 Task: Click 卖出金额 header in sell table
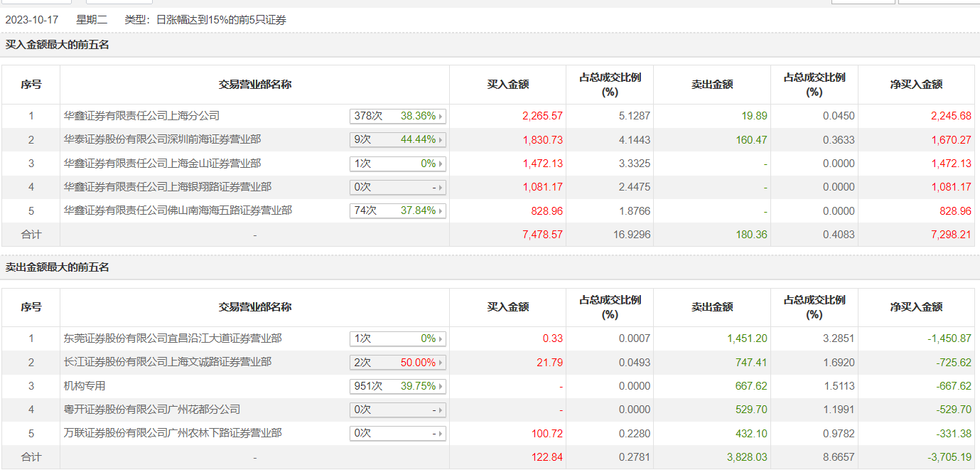click(712, 307)
